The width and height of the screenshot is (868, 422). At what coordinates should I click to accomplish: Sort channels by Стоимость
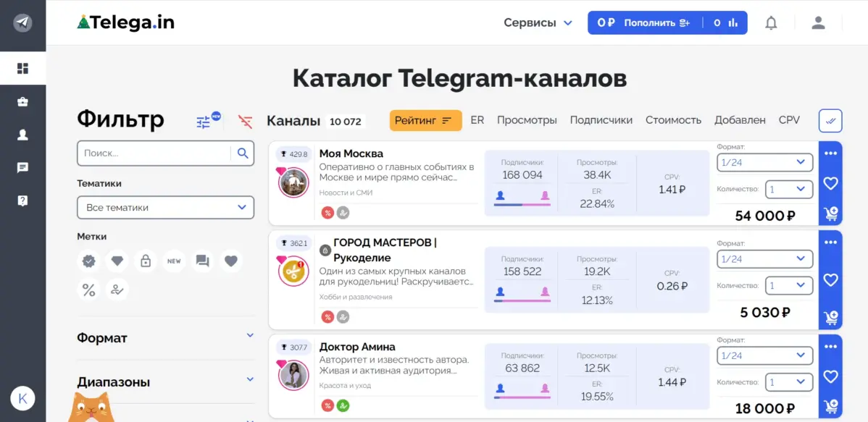pos(673,120)
